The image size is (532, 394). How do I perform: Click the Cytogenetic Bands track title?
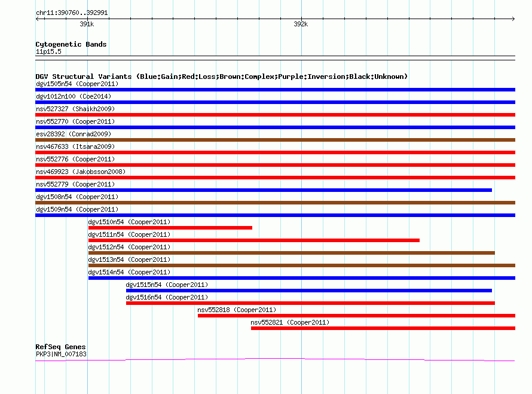[71, 44]
